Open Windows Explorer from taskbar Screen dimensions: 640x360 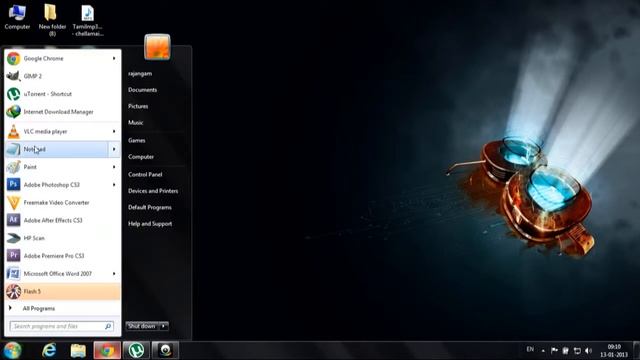point(78,351)
